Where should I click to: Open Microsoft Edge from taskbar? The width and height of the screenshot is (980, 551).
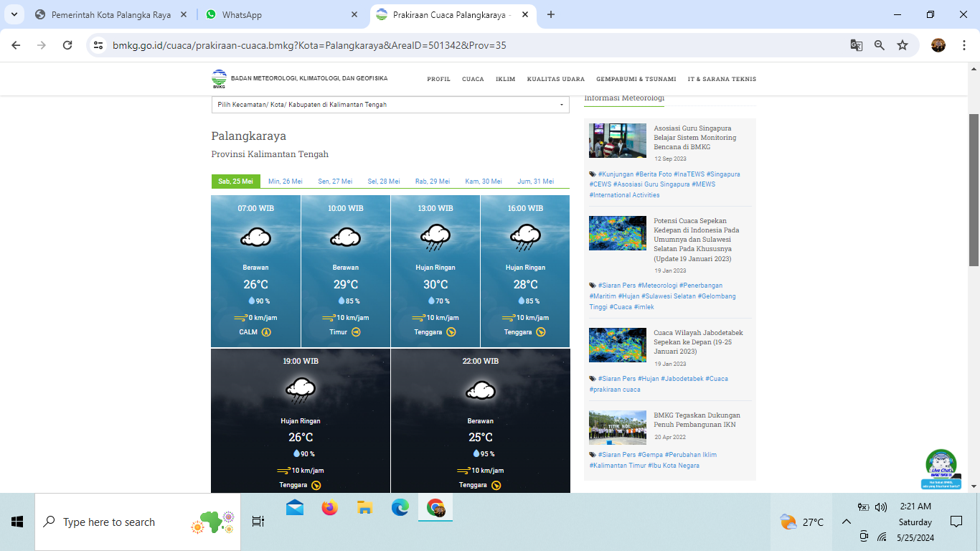[x=400, y=508]
